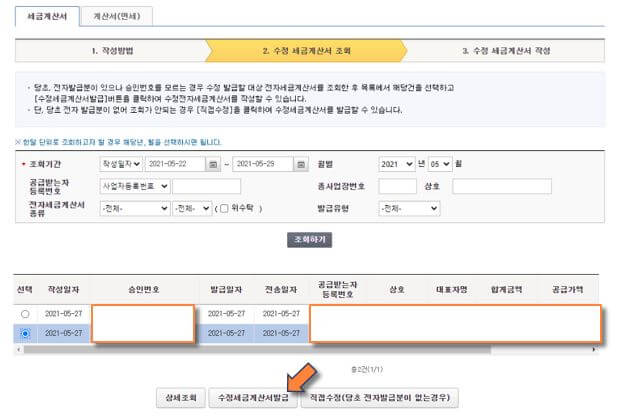Click the 상세조회 button

tap(181, 398)
